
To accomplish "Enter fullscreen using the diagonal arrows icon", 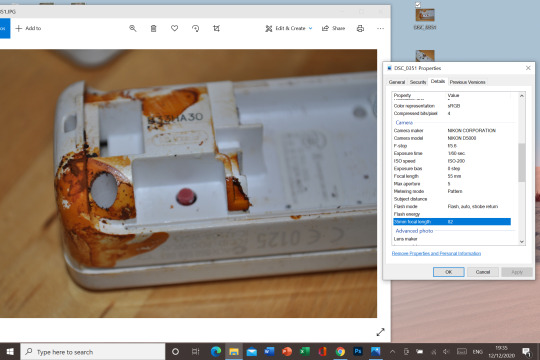I will (381, 332).
